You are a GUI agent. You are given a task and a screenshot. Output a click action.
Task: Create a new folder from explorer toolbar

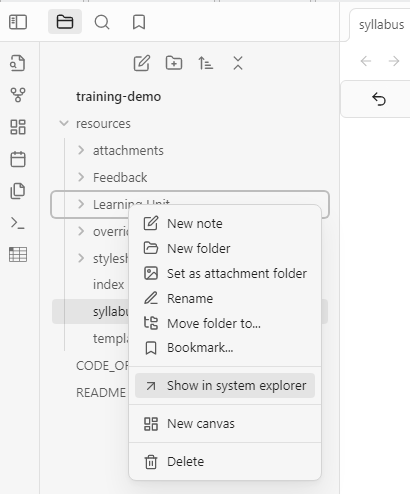174,63
